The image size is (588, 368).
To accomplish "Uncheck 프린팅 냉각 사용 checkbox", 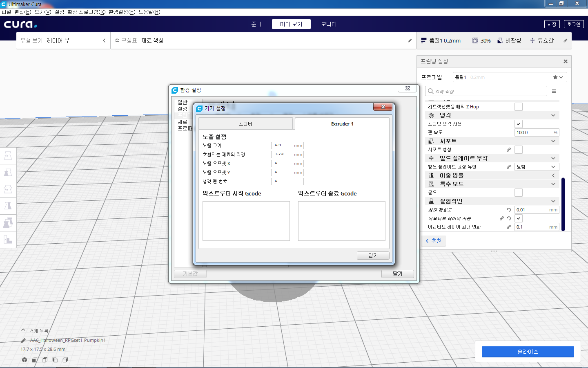I will (519, 124).
